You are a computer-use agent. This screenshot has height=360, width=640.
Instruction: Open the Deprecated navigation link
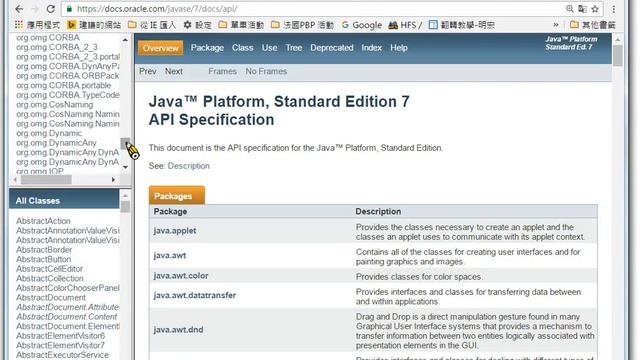[331, 48]
